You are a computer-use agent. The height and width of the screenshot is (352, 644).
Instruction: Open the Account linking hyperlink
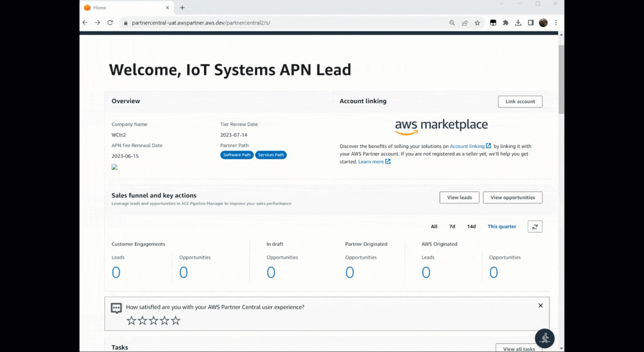point(467,146)
